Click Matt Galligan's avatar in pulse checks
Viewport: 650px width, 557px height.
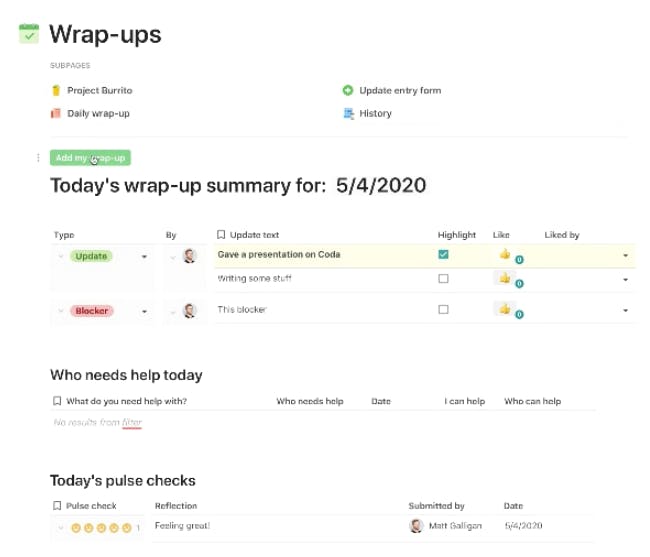coord(416,526)
